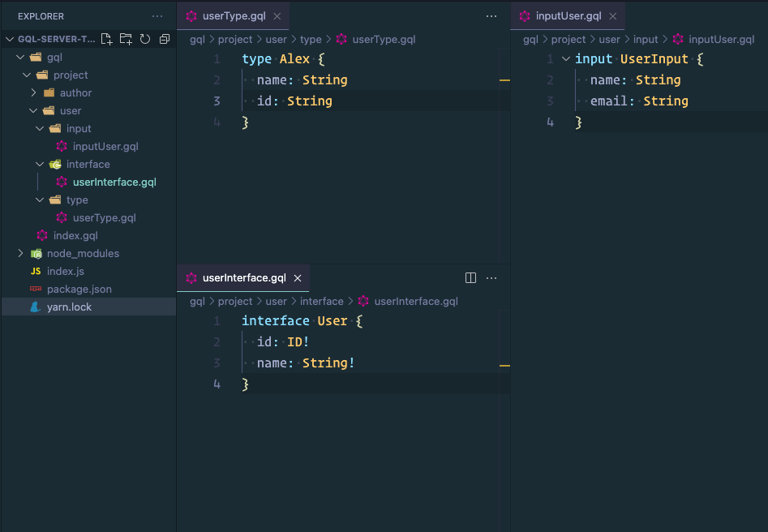768x532 pixels.
Task: Select the userInterface.gql tab
Action: pyautogui.click(x=243, y=278)
